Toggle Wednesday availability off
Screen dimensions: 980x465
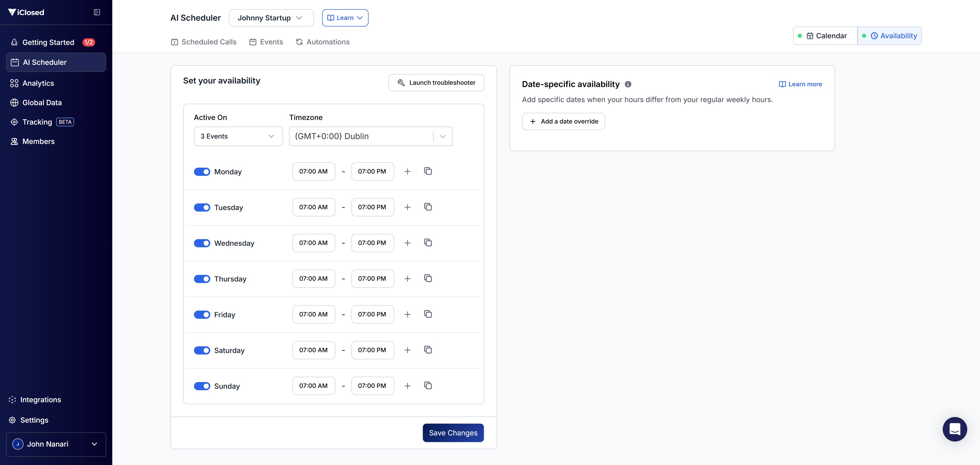point(202,243)
